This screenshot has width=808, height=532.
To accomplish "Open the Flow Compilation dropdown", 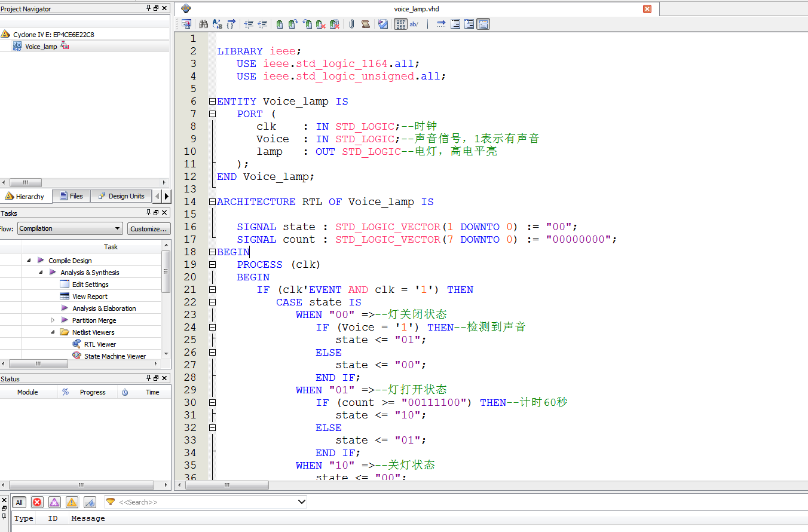I will 70,228.
